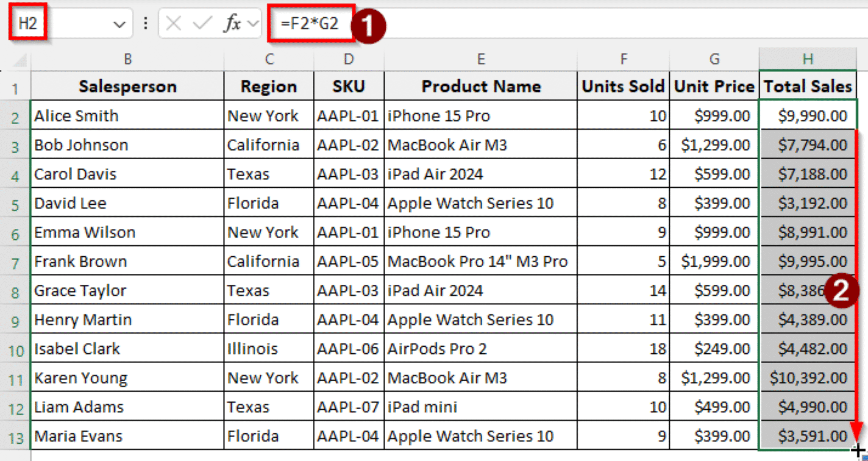This screenshot has width=868, height=461.
Task: Click the Units Sold header cell
Action: pos(623,86)
